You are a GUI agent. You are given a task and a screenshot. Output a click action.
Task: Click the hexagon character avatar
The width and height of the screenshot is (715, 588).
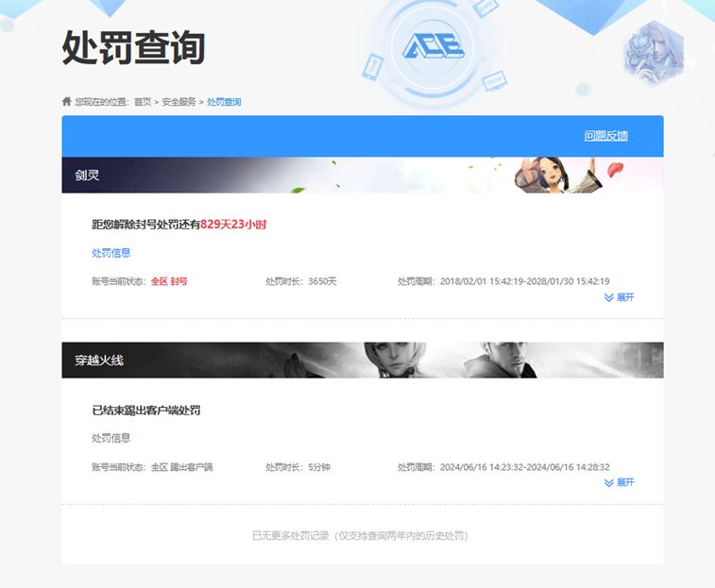pyautogui.click(x=654, y=53)
